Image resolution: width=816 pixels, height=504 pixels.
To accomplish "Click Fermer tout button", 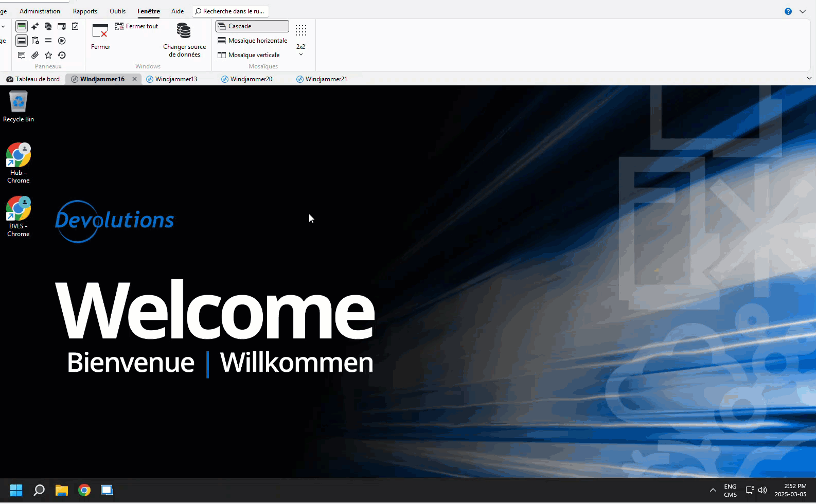I will click(137, 26).
